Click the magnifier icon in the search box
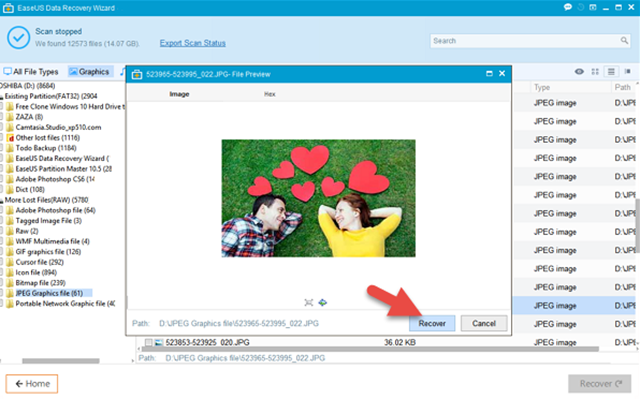 coord(624,40)
